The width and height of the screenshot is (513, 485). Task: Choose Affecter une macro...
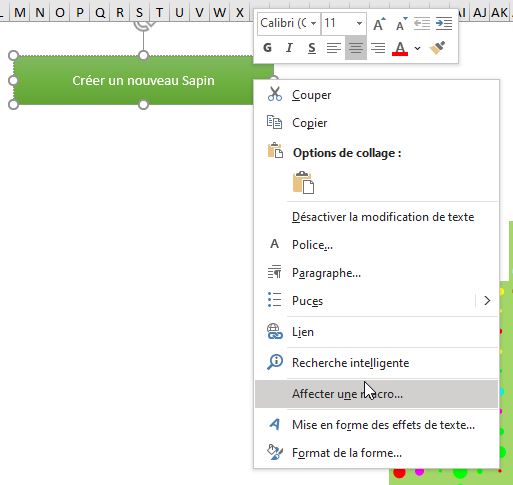[377, 394]
